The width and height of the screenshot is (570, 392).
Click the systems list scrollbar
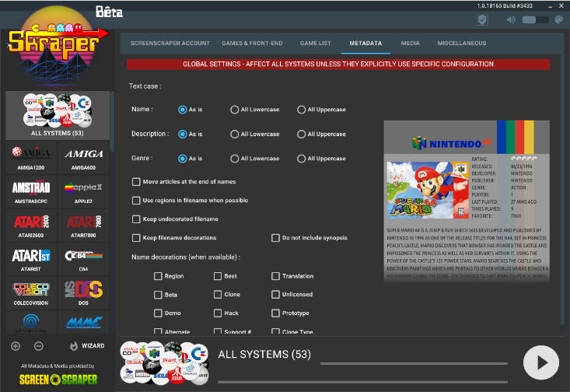[112, 122]
